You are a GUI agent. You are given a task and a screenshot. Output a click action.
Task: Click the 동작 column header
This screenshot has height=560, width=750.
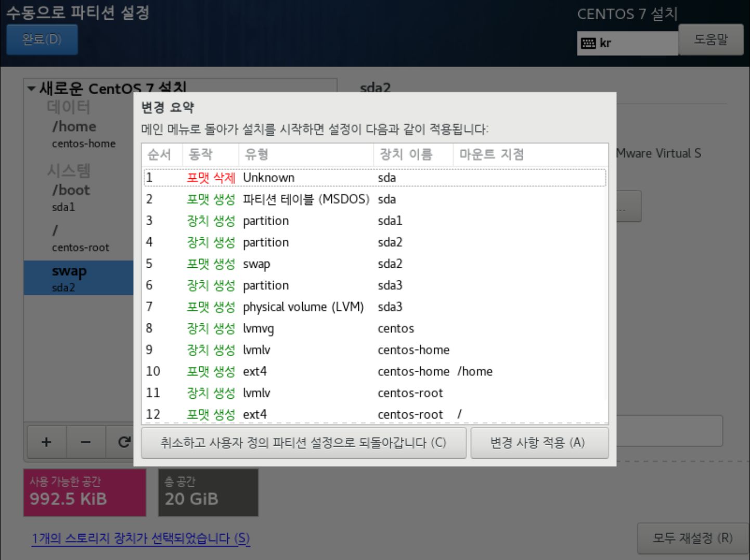coord(210,154)
